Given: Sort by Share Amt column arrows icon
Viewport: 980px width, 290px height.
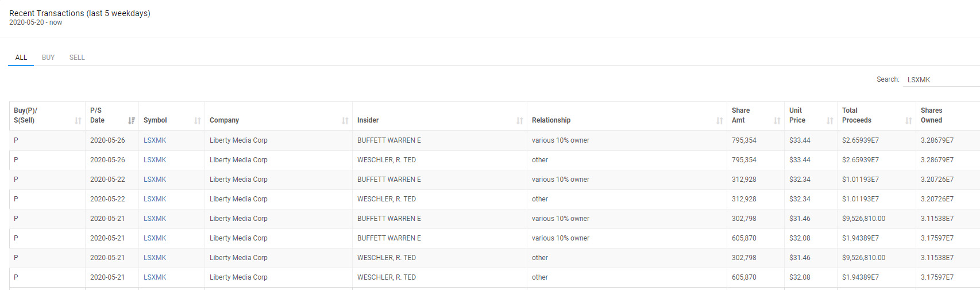Looking at the screenshot, I should (x=777, y=121).
